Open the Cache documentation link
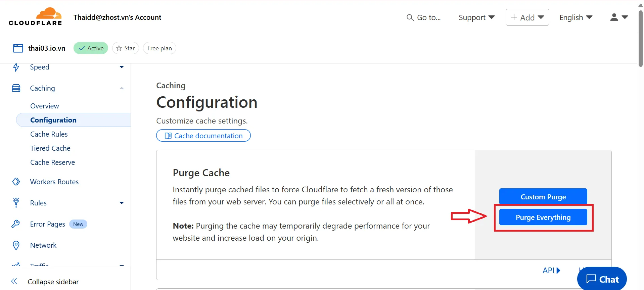The height and width of the screenshot is (290, 644). point(203,136)
